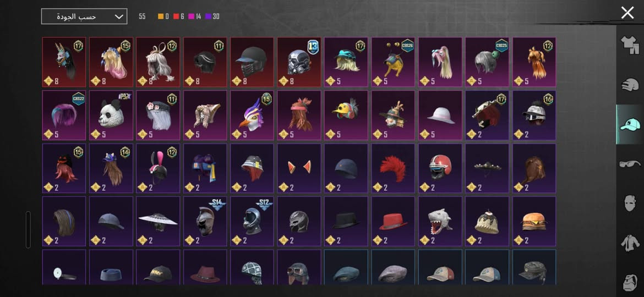
Task: Click the dropdown chevron arrow
Action: [119, 16]
